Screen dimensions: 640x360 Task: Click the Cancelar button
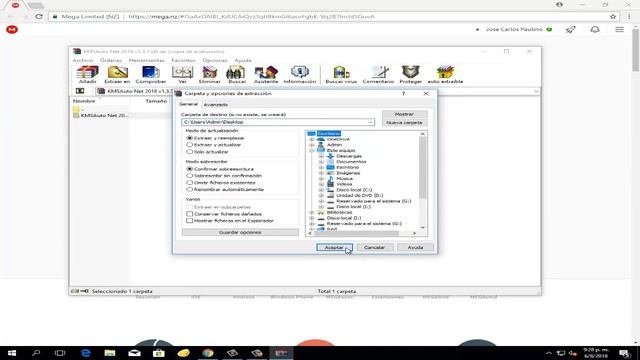pyautogui.click(x=374, y=247)
